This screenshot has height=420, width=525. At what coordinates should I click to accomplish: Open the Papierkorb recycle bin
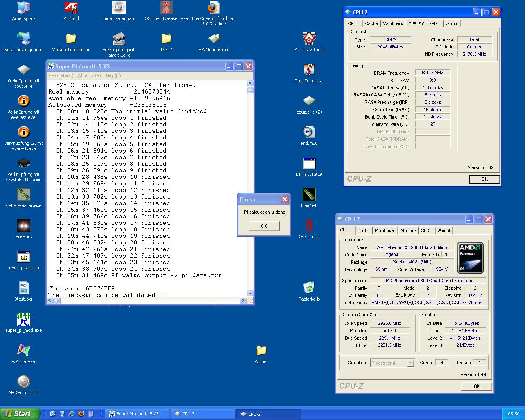coord(309,292)
